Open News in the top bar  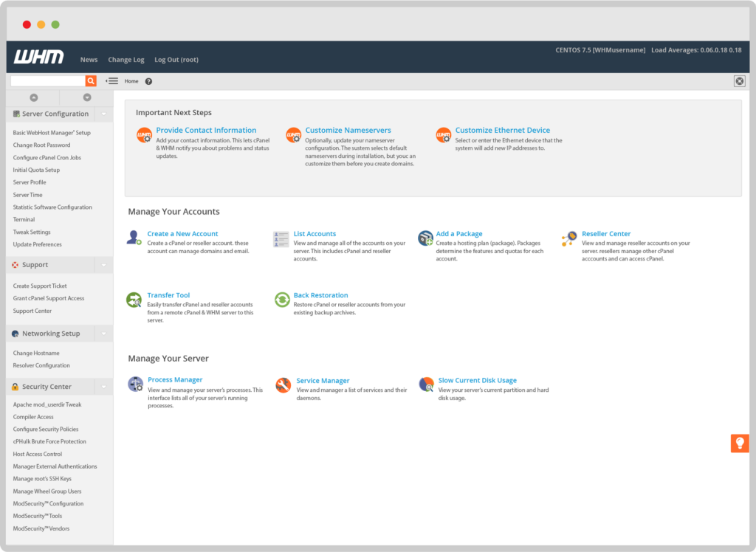(89, 60)
